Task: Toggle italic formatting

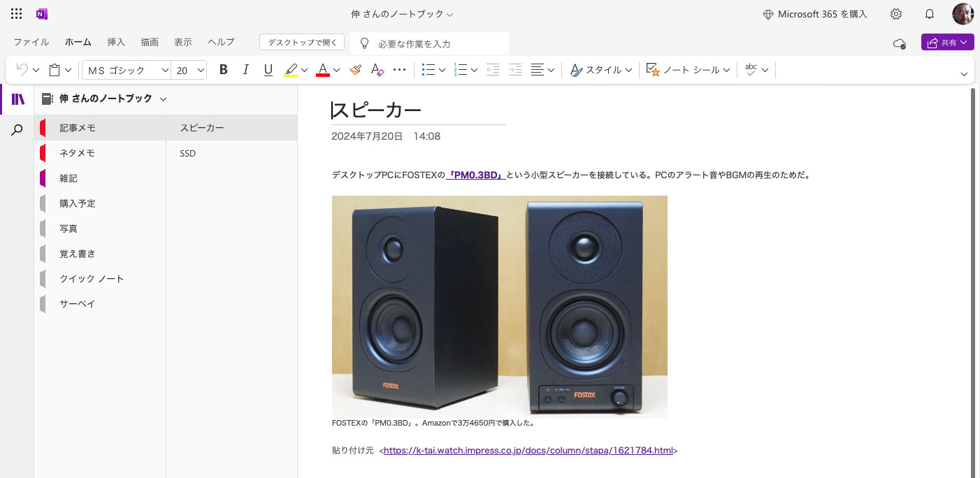Action: point(246,69)
